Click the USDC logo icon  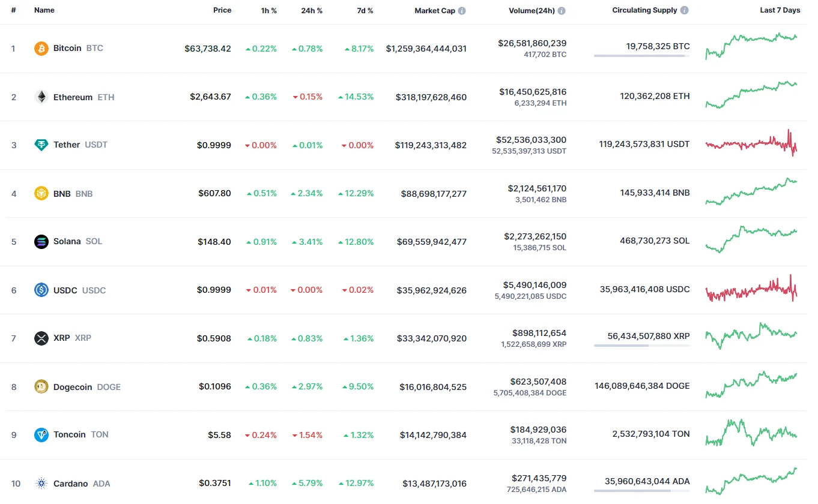pos(41,290)
